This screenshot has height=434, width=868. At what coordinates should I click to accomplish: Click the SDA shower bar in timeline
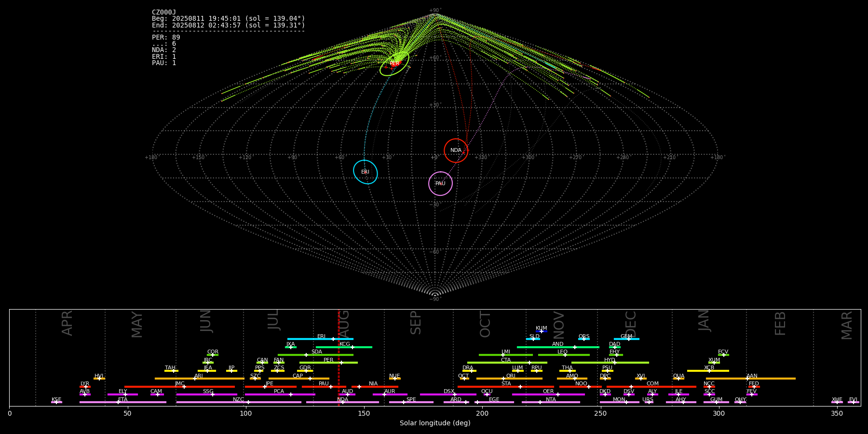315,355
